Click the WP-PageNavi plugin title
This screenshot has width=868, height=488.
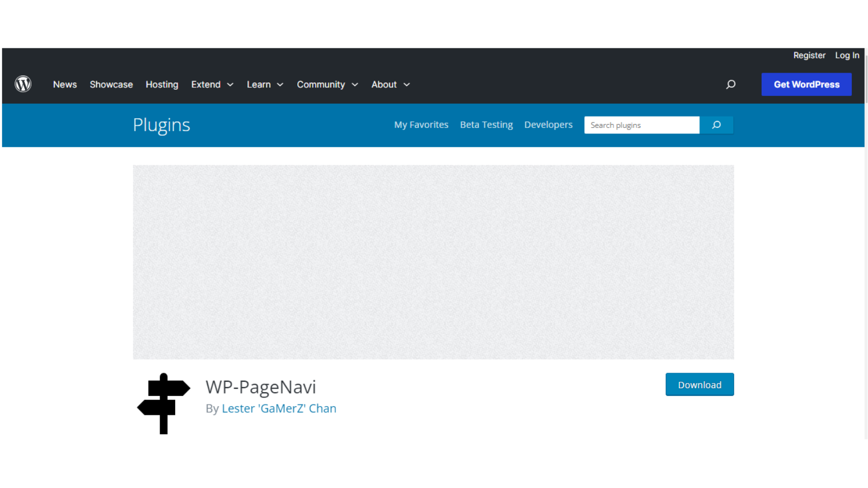coord(260,387)
